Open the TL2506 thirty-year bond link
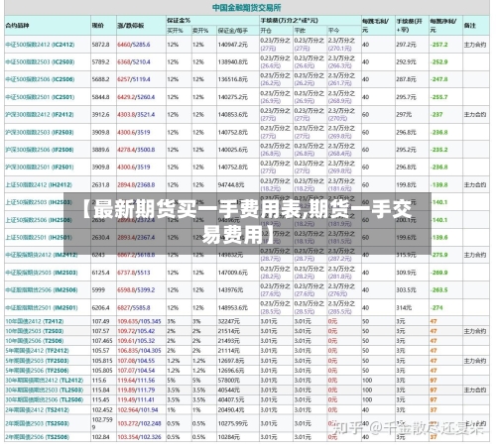This screenshot has width=496, height=448. click(x=45, y=400)
